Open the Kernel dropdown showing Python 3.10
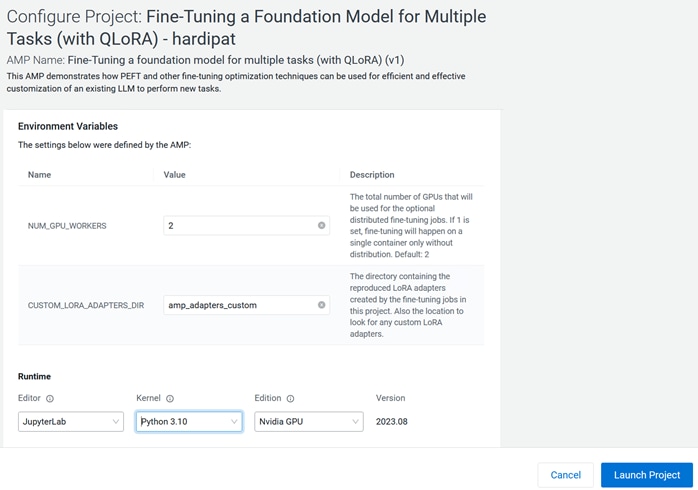 click(189, 421)
